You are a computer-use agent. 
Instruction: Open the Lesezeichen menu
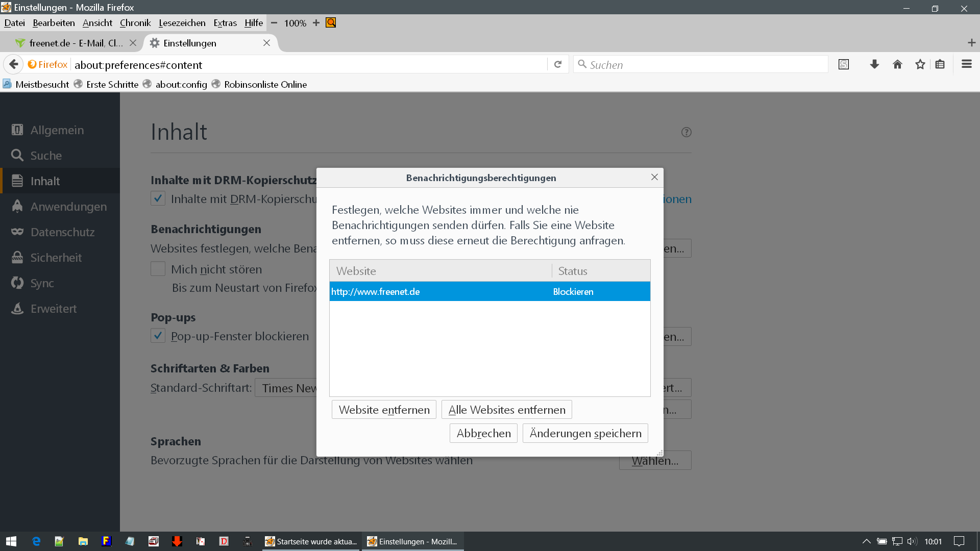pos(182,23)
